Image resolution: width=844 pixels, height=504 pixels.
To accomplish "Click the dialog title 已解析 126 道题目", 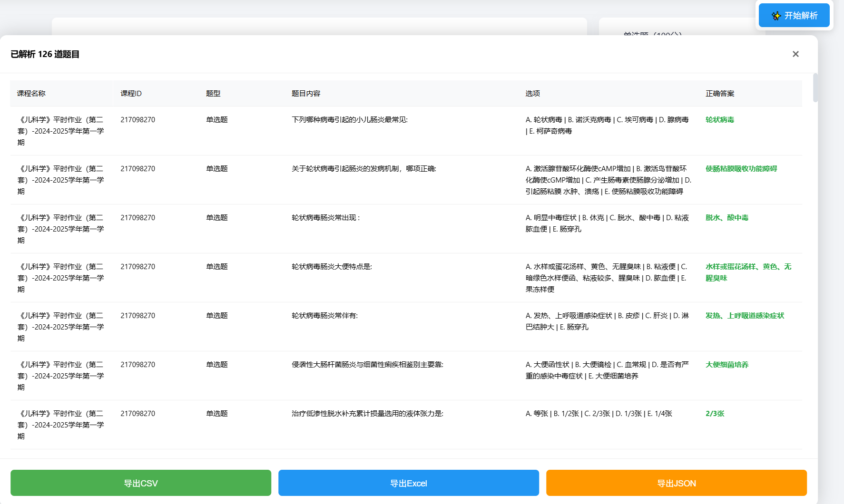I will (45, 54).
